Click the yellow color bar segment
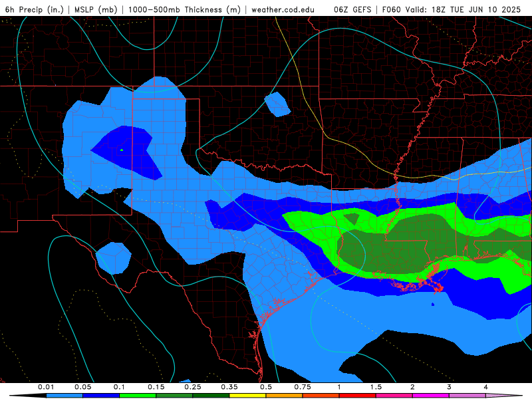Screen dimensions: 532x399 [x=247, y=396]
